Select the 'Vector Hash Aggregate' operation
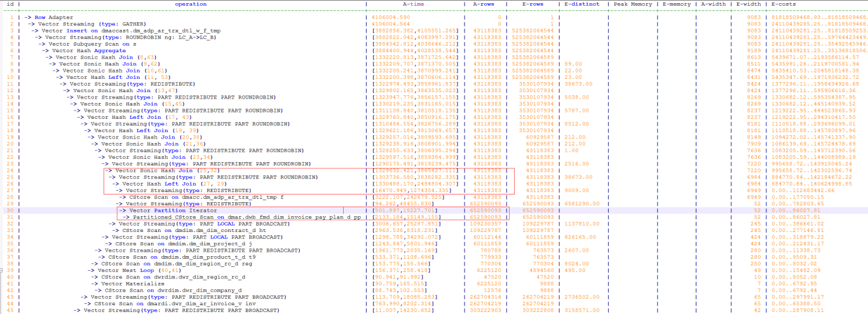 [90, 50]
